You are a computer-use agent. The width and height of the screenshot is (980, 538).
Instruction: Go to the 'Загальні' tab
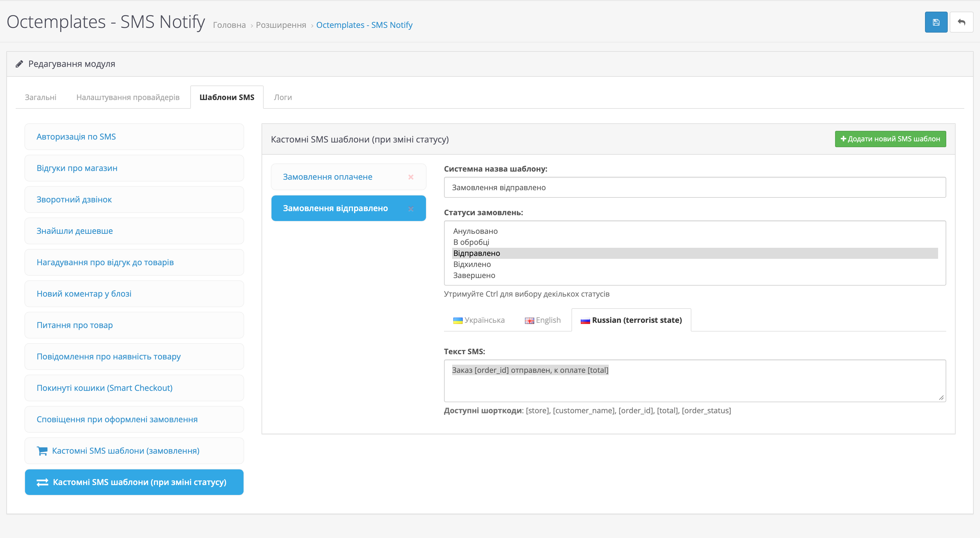[x=40, y=97]
